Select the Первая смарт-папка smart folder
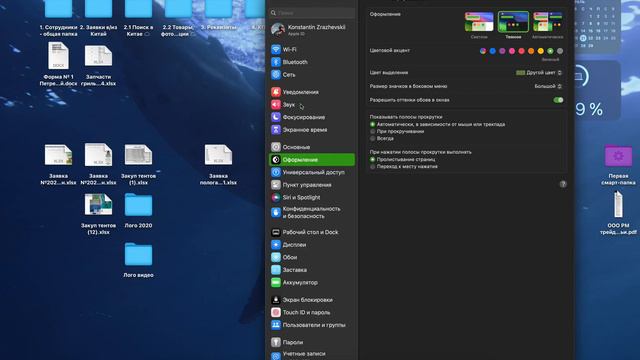This screenshot has width=640, height=360. click(618, 164)
